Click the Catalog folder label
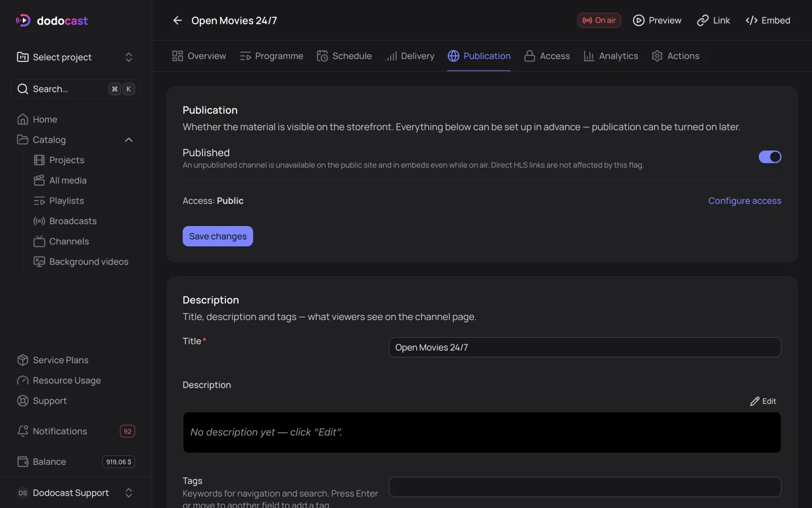This screenshot has height=508, width=812. (x=49, y=140)
